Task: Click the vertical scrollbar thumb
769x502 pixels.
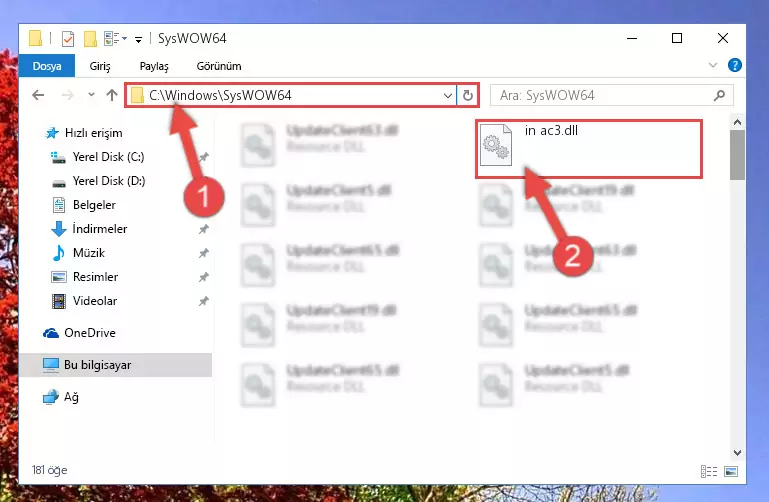Action: pyautogui.click(x=737, y=155)
